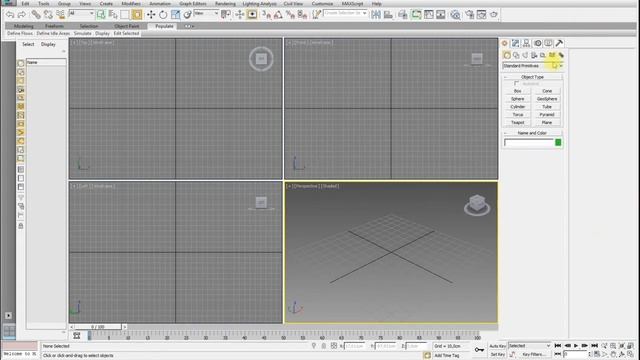Switch to the Object Paint ribbon tab

[x=127, y=26]
